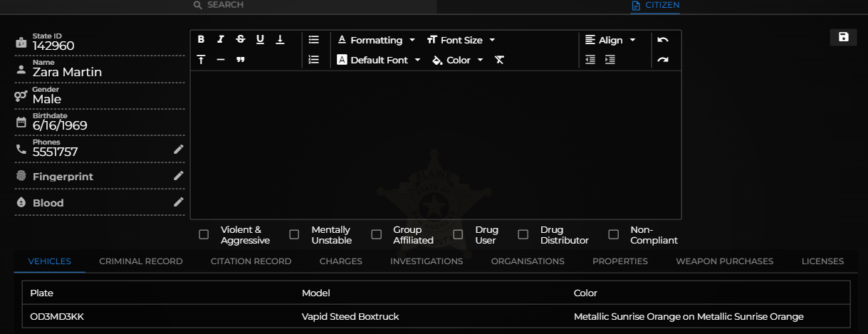Click the gender value Male

(x=47, y=99)
